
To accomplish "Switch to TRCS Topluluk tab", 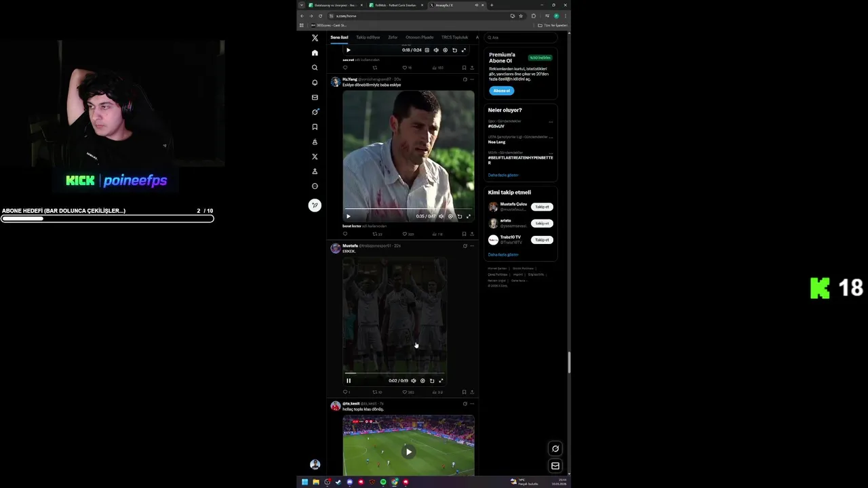I will tap(455, 37).
